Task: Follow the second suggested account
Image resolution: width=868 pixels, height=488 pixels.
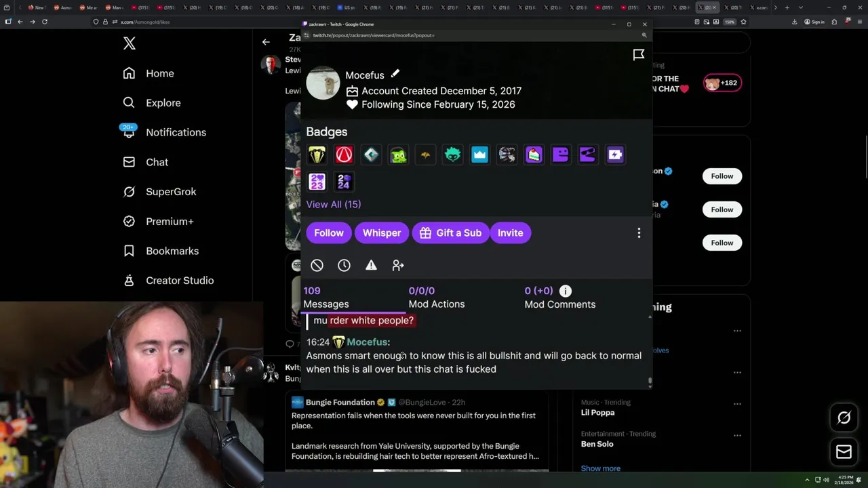Action: 722,209
